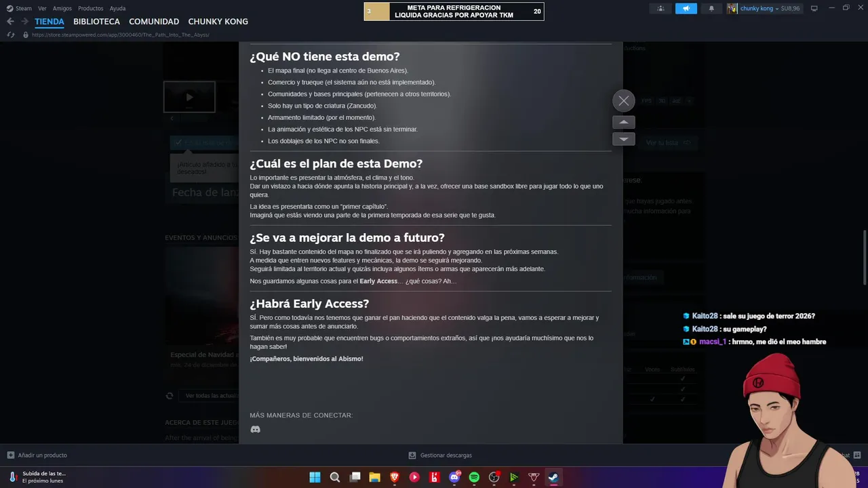Click the store page vertical scrollbar thumb
This screenshot has width=868, height=488.
click(865, 258)
